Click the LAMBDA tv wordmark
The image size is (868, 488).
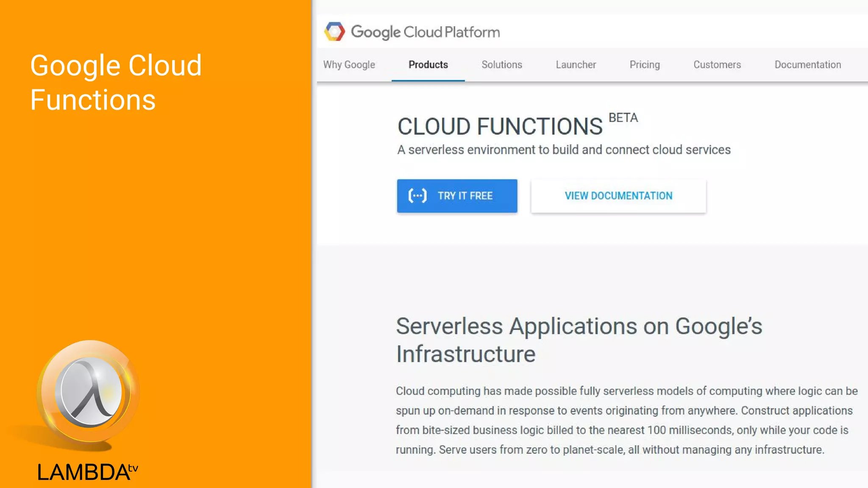[88, 472]
